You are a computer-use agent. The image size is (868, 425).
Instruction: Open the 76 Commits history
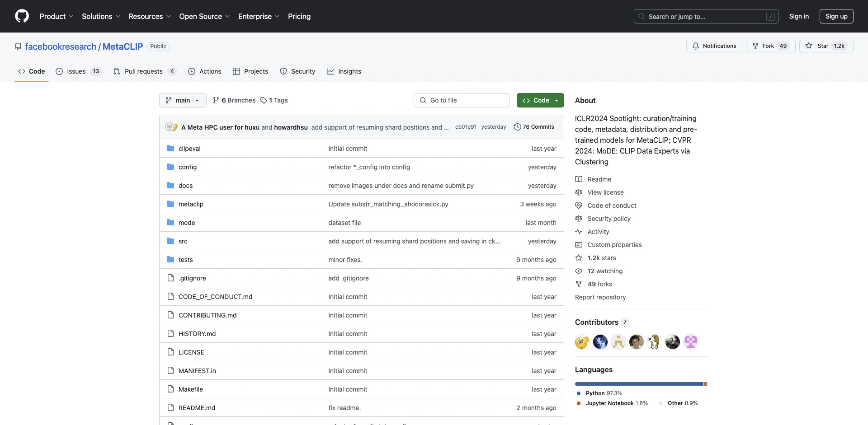pos(534,127)
